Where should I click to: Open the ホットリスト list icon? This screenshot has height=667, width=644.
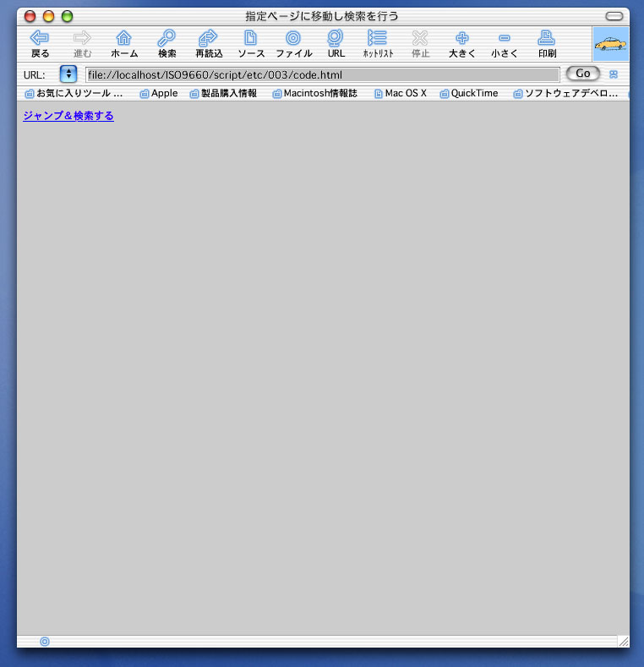coord(378,43)
